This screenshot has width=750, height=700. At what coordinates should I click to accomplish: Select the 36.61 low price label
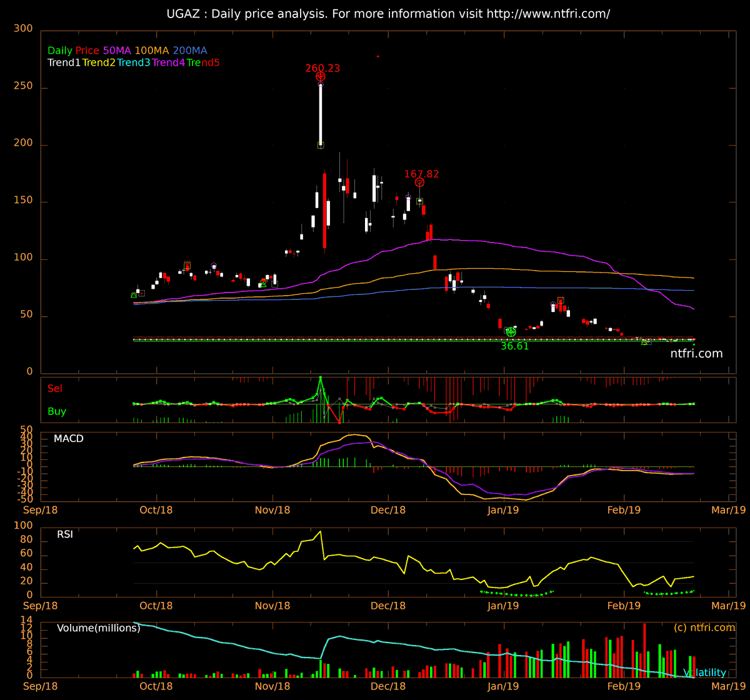click(x=514, y=346)
